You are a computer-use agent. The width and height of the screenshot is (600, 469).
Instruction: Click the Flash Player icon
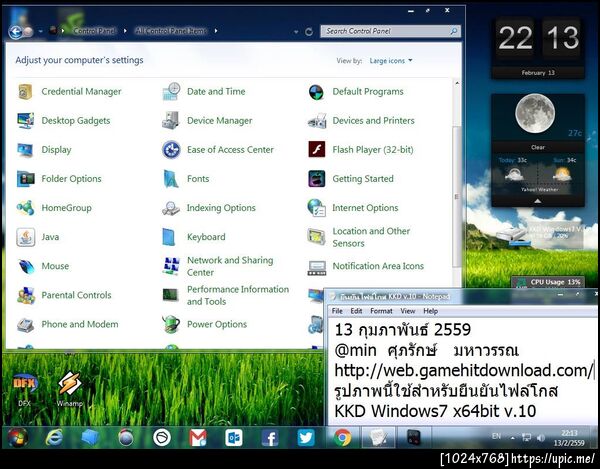click(x=317, y=150)
